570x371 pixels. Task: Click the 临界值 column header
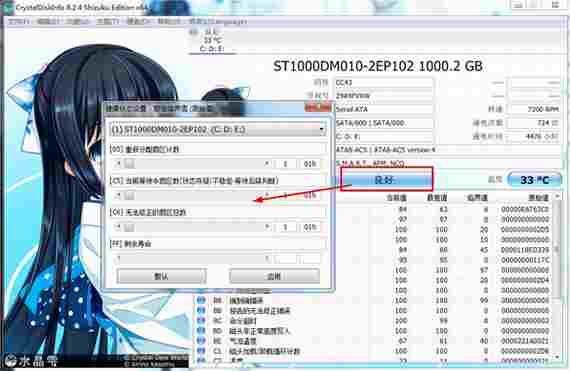coord(477,198)
